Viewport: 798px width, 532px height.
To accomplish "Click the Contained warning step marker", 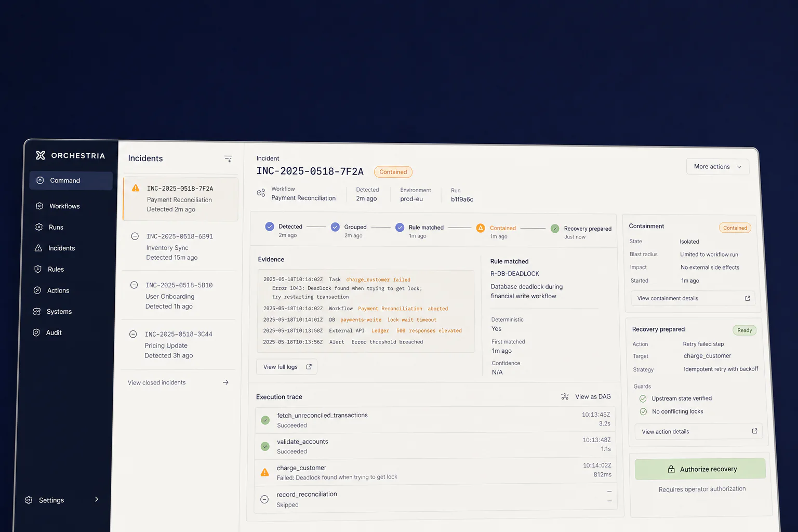I will (481, 228).
